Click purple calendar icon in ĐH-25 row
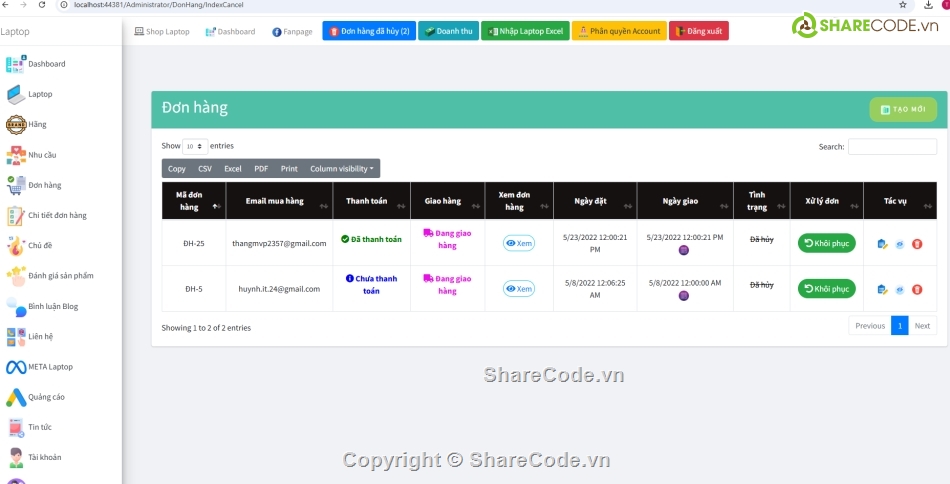 point(684,250)
